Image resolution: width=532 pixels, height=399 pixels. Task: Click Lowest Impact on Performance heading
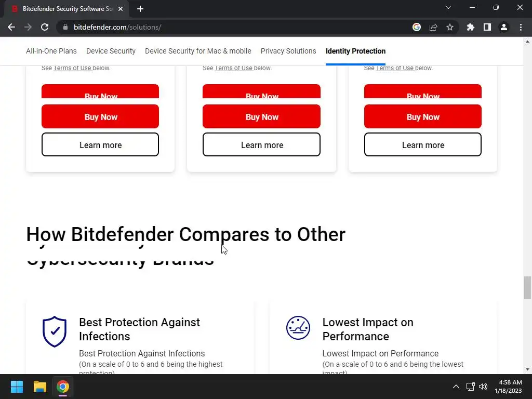click(x=368, y=329)
